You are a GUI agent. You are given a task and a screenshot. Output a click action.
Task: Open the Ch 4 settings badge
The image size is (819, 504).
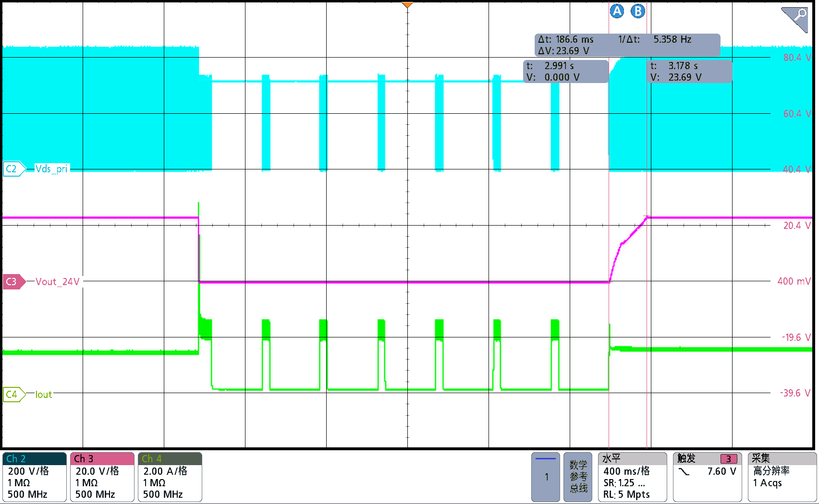click(x=170, y=477)
